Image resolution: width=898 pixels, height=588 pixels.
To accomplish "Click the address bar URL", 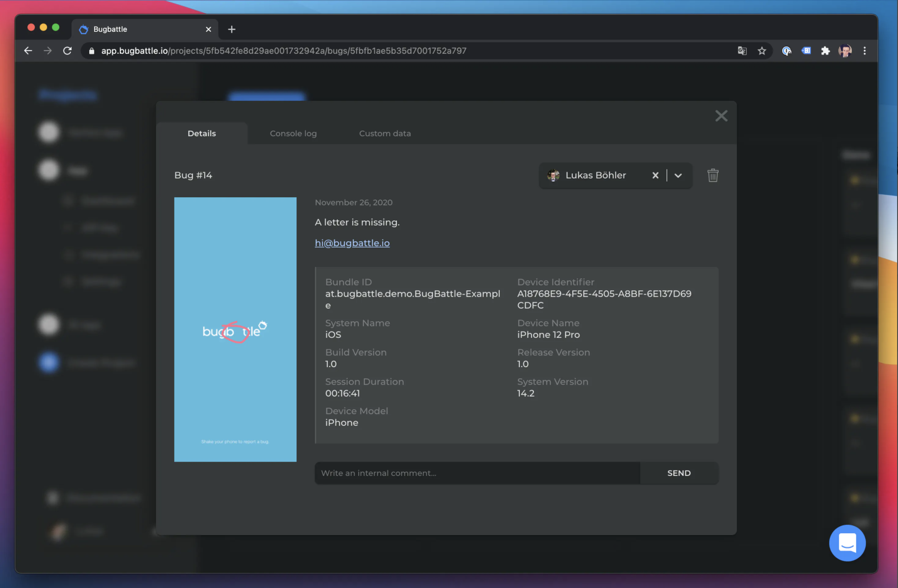I will pos(283,51).
